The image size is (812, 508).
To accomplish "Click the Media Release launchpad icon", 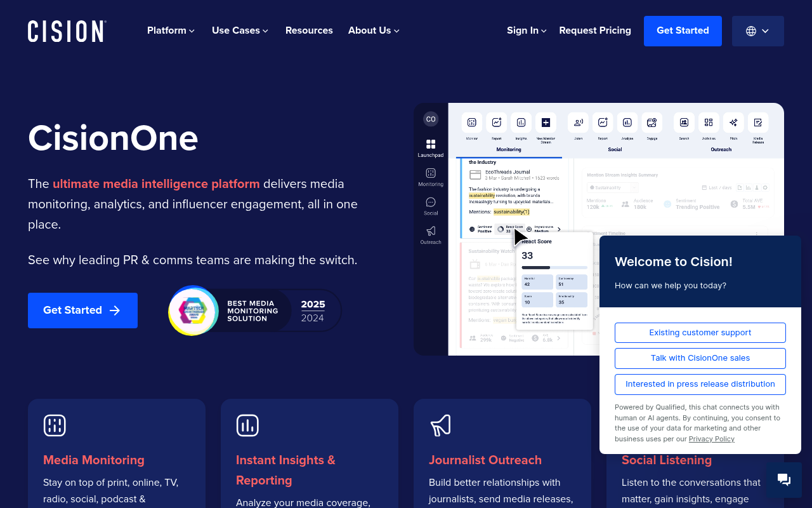I will (x=758, y=123).
